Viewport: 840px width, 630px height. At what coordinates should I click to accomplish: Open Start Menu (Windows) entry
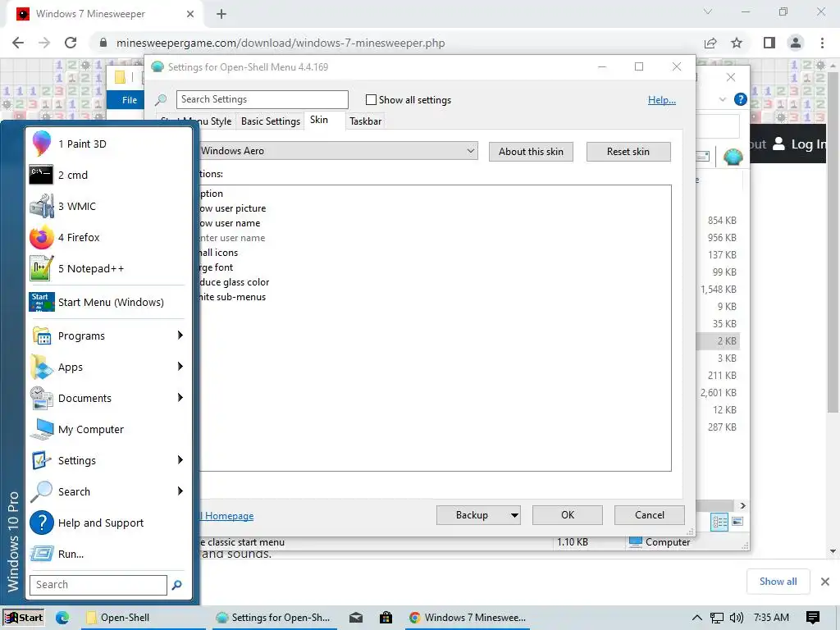pyautogui.click(x=107, y=302)
